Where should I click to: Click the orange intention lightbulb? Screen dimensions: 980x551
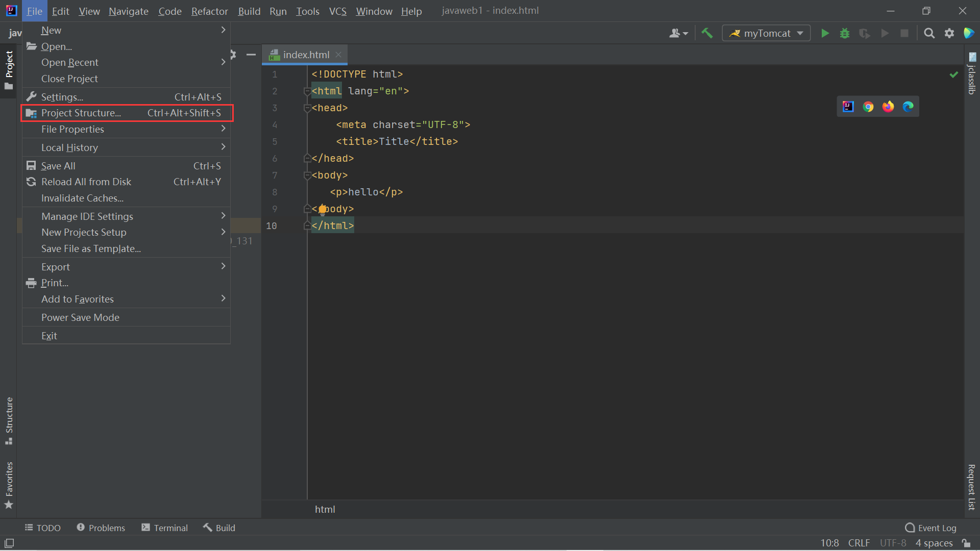coord(323,209)
